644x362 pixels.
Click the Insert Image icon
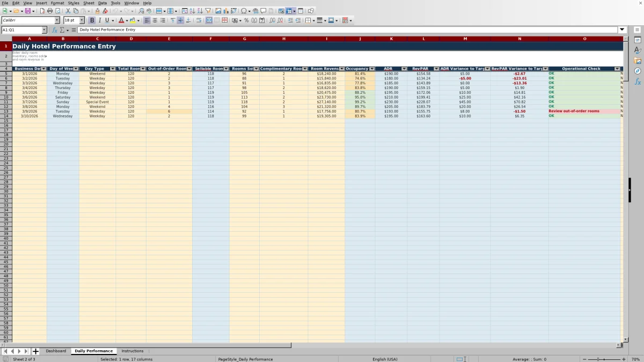pyautogui.click(x=218, y=11)
